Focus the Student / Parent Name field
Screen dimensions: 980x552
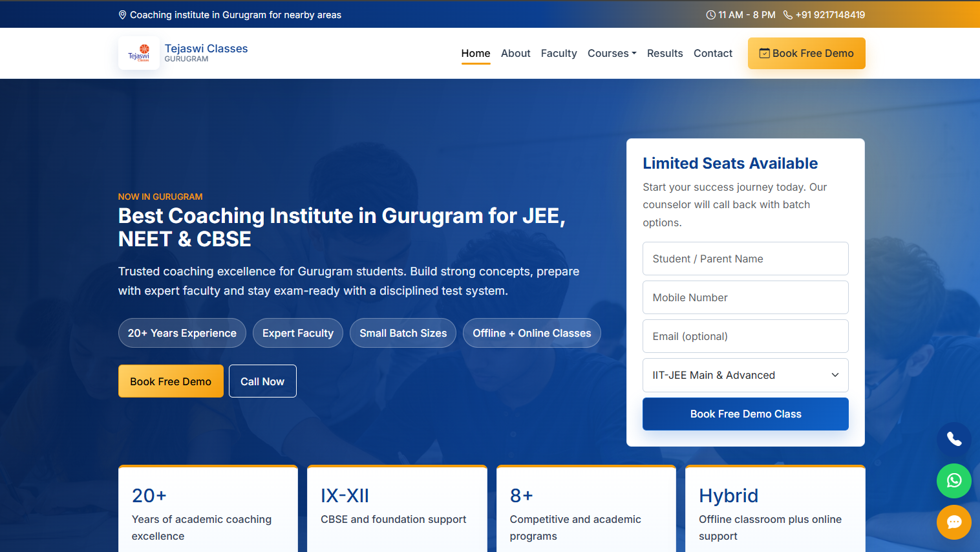point(745,259)
